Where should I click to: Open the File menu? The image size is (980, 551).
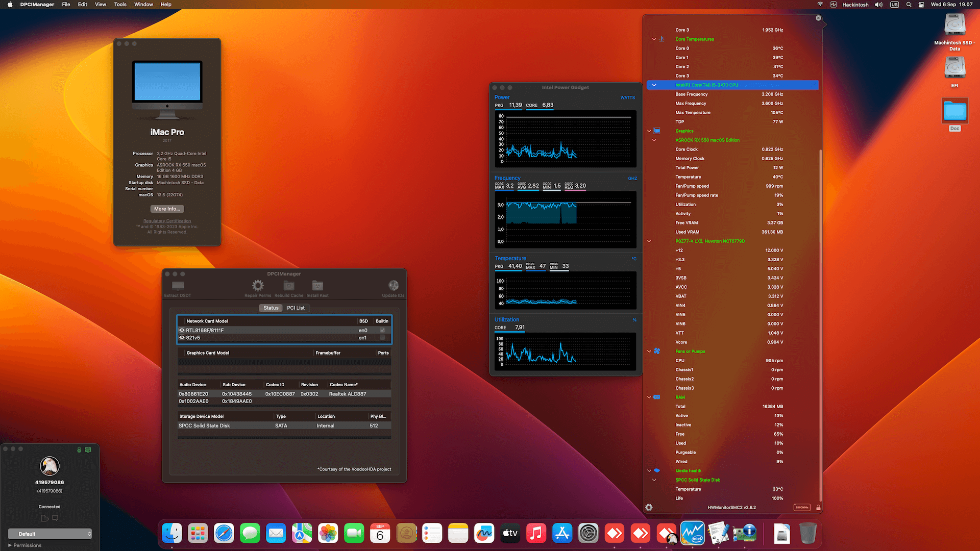pyautogui.click(x=66, y=5)
